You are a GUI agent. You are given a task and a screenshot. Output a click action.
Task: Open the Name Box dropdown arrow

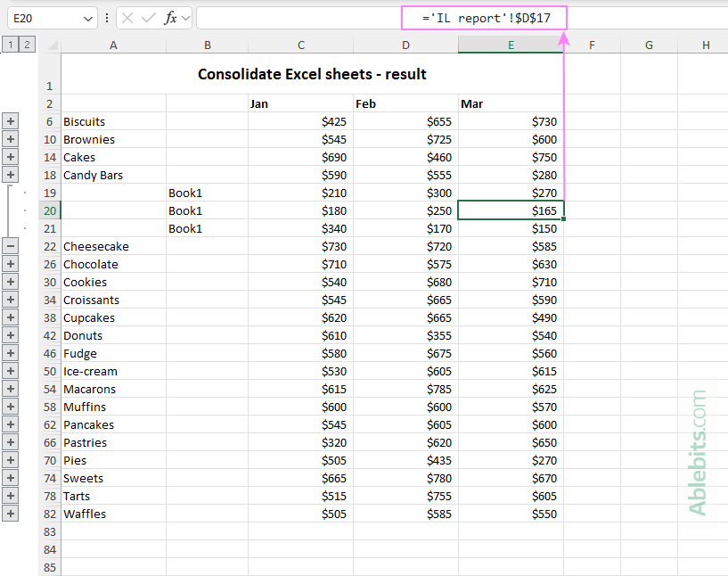click(87, 17)
